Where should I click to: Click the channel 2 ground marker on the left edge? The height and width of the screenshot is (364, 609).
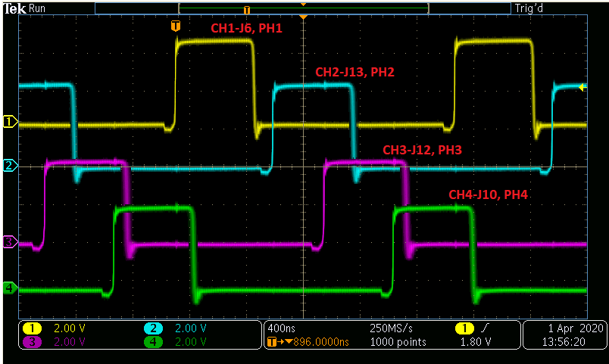(x=10, y=165)
